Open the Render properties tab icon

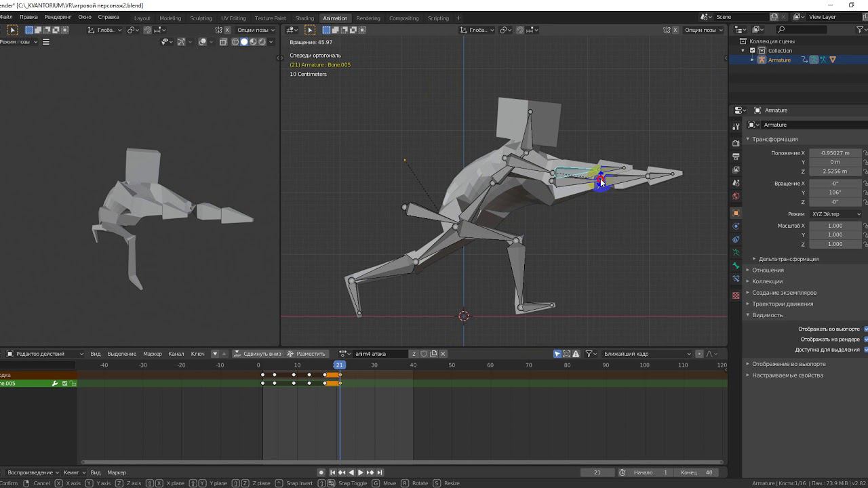point(736,143)
